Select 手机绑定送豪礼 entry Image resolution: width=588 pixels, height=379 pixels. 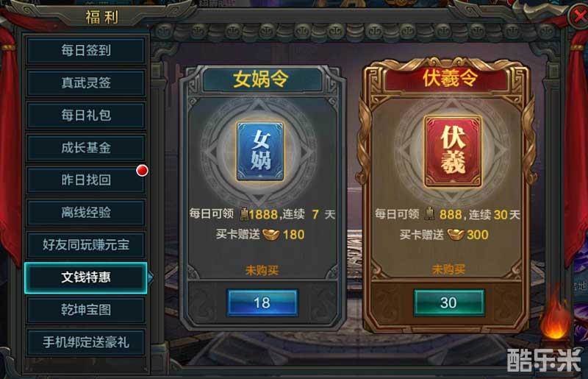[x=86, y=342]
